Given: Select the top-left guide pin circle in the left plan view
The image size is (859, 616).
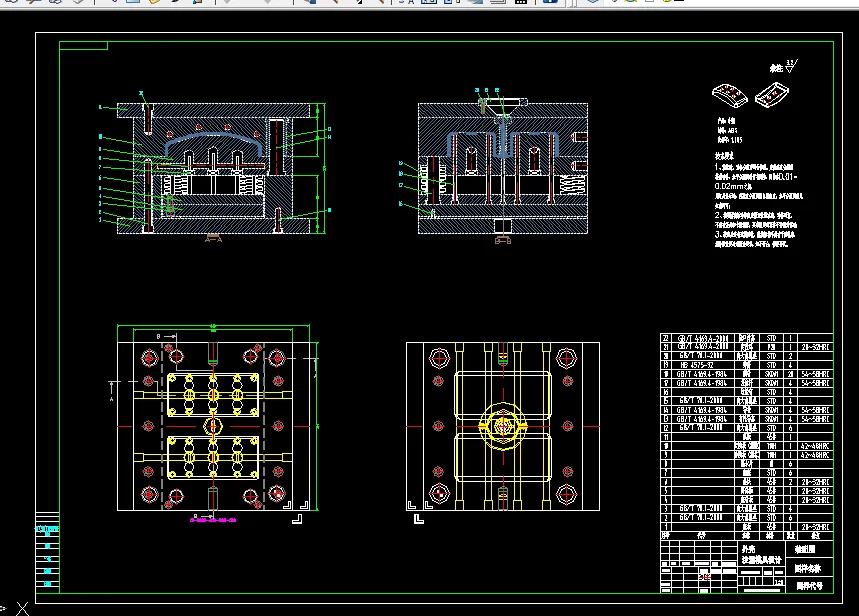Looking at the screenshot, I should click(150, 358).
